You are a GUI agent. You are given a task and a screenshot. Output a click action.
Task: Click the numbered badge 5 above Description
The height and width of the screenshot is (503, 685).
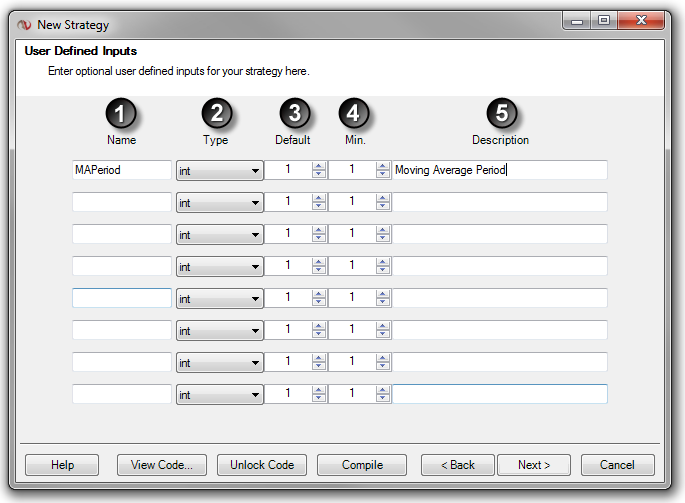click(x=501, y=113)
